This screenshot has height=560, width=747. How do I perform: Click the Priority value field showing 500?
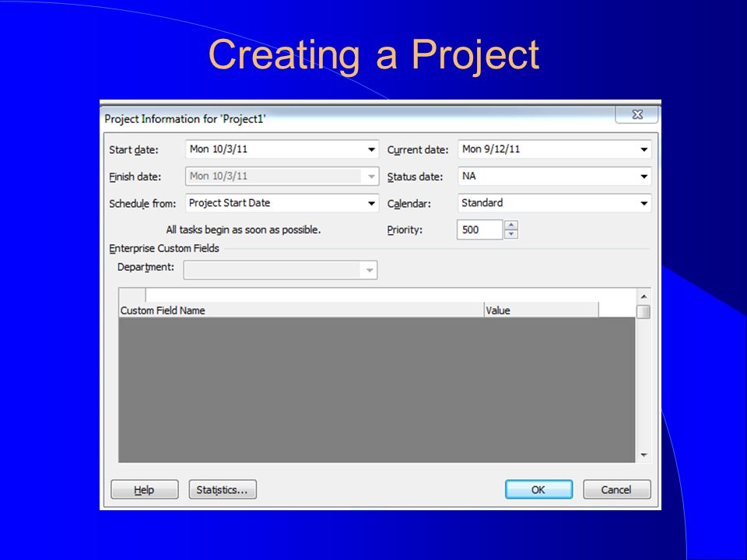(x=480, y=229)
